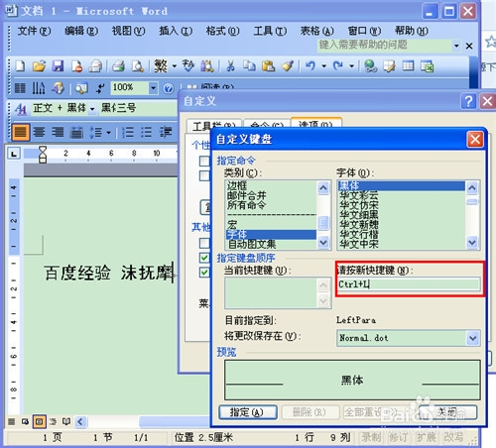Select the Format Painter brush icon

(x=288, y=66)
